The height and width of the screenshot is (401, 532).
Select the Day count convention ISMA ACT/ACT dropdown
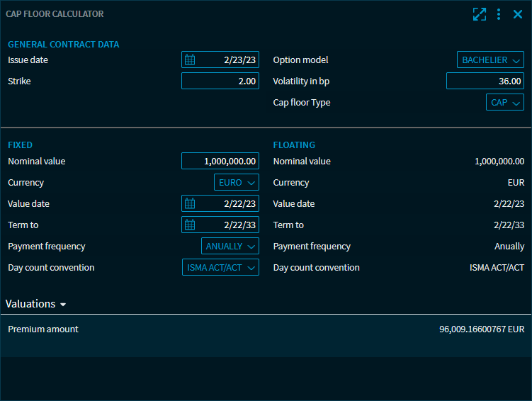pos(220,268)
